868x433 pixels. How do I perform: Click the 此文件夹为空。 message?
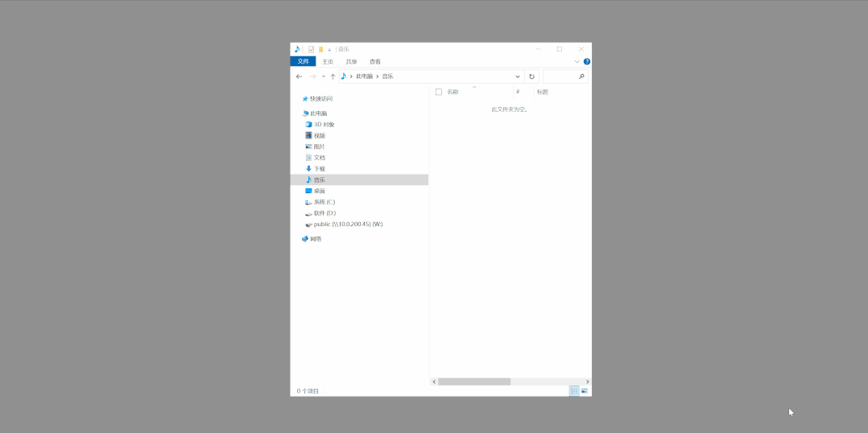[510, 109]
